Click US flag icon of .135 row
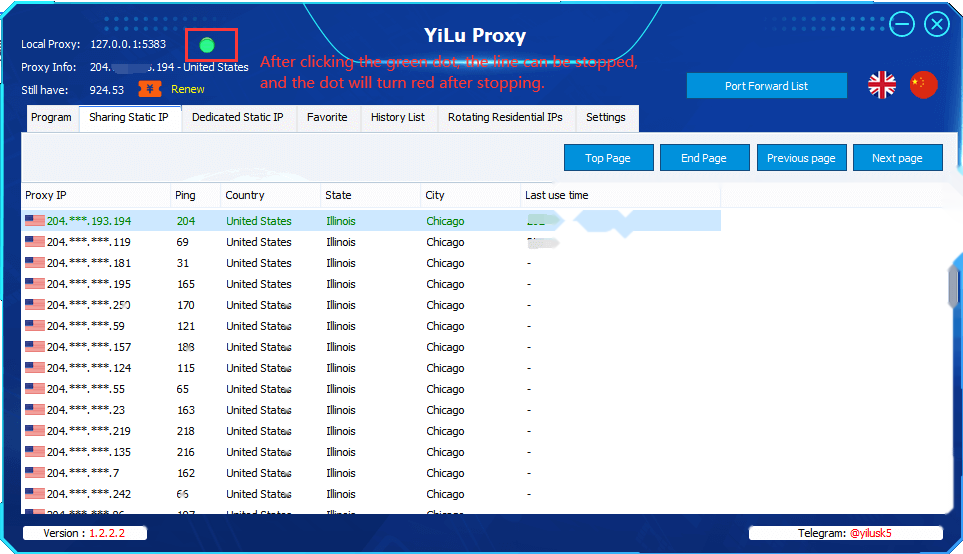The height and width of the screenshot is (554, 963). pyautogui.click(x=34, y=451)
